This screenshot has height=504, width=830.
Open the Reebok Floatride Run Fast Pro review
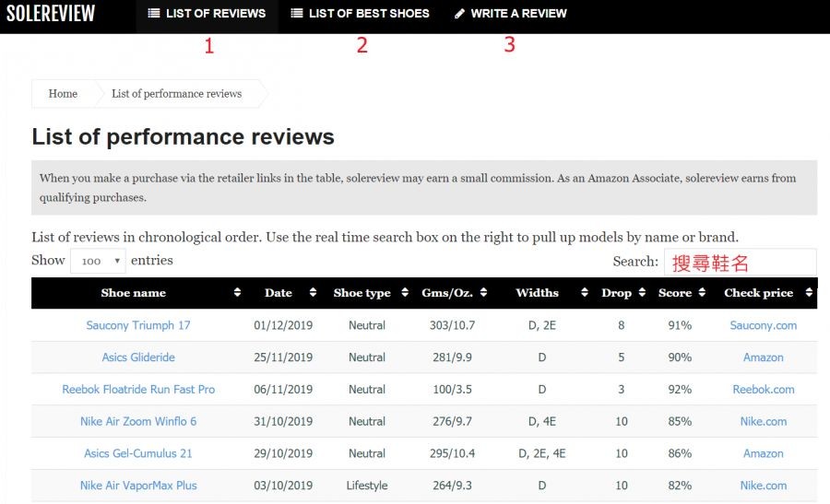click(x=138, y=390)
